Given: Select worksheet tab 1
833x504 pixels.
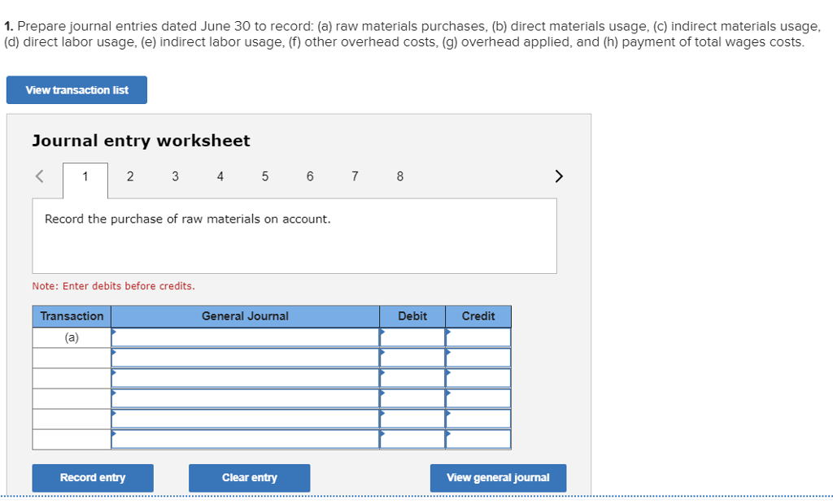Looking at the screenshot, I should [85, 180].
